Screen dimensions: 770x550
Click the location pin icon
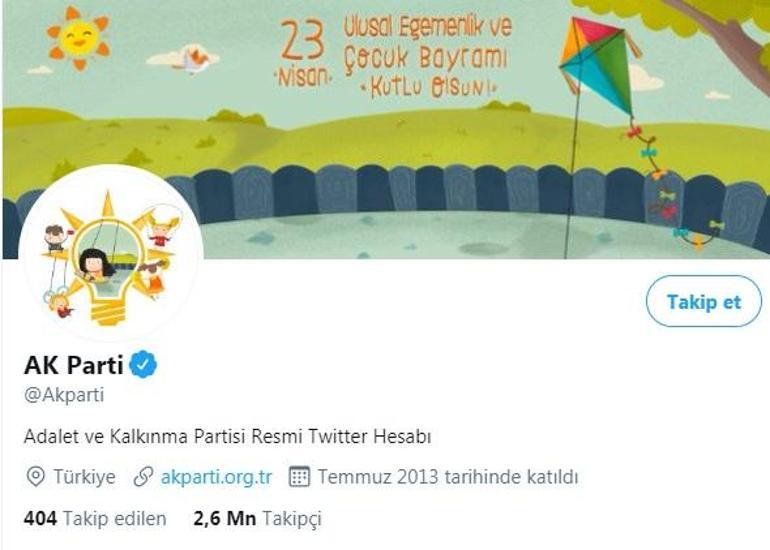pos(35,477)
